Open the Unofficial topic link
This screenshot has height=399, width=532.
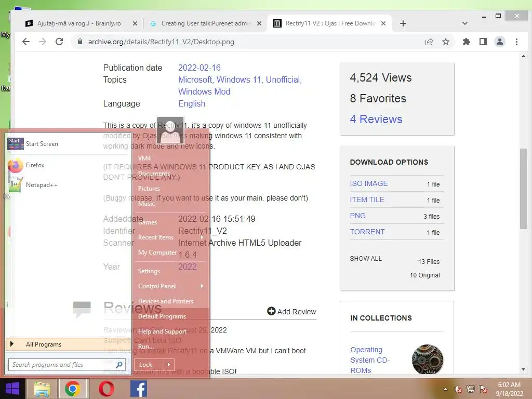284,79
